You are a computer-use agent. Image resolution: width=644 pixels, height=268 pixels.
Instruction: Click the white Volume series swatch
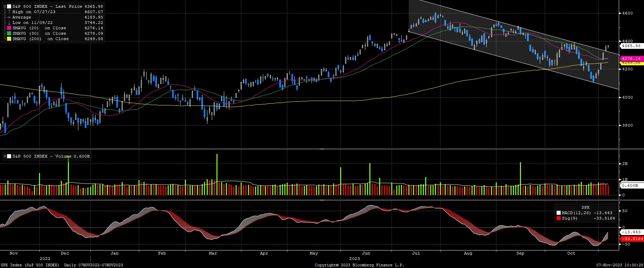(9, 156)
